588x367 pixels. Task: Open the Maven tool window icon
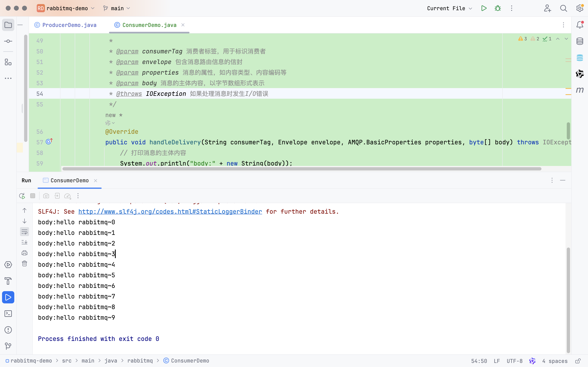580,90
